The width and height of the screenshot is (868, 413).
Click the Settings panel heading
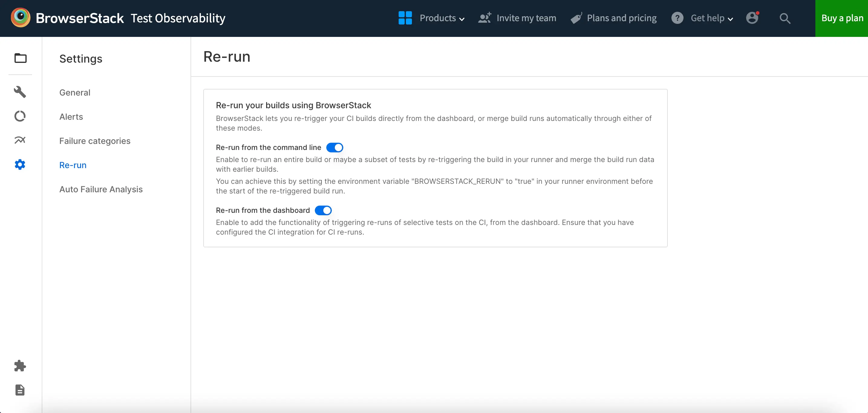pyautogui.click(x=81, y=59)
